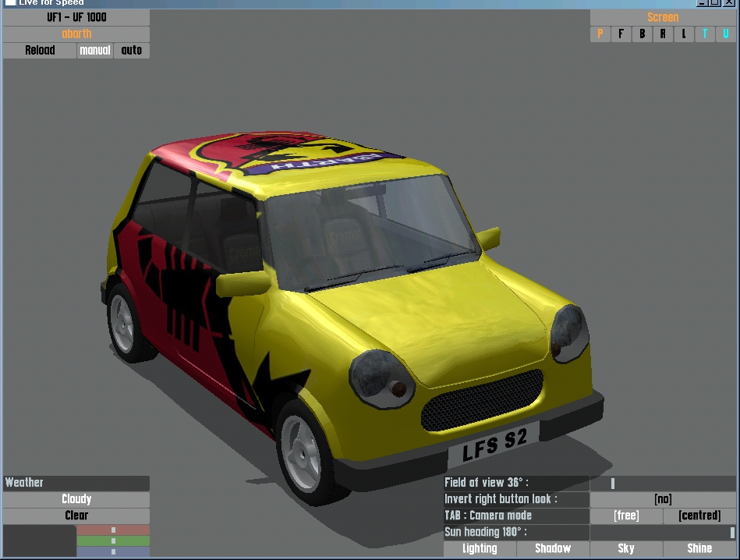The width and height of the screenshot is (740, 560).
Task: Open the Screen options header
Action: click(663, 17)
